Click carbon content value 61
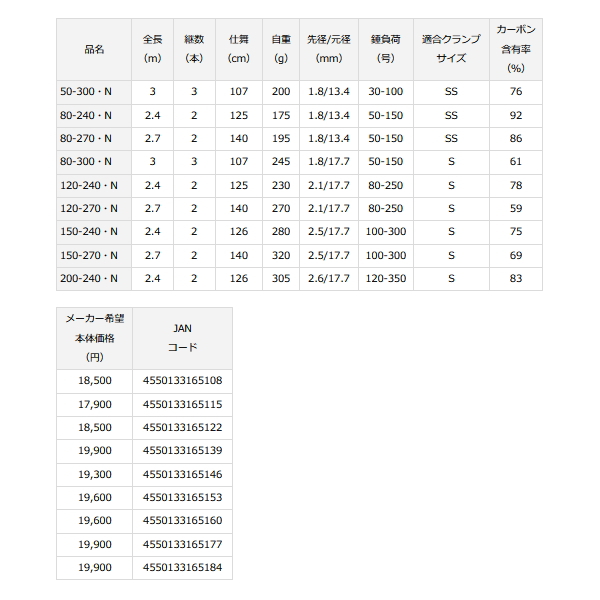This screenshot has width=600, height=600. coord(516,162)
